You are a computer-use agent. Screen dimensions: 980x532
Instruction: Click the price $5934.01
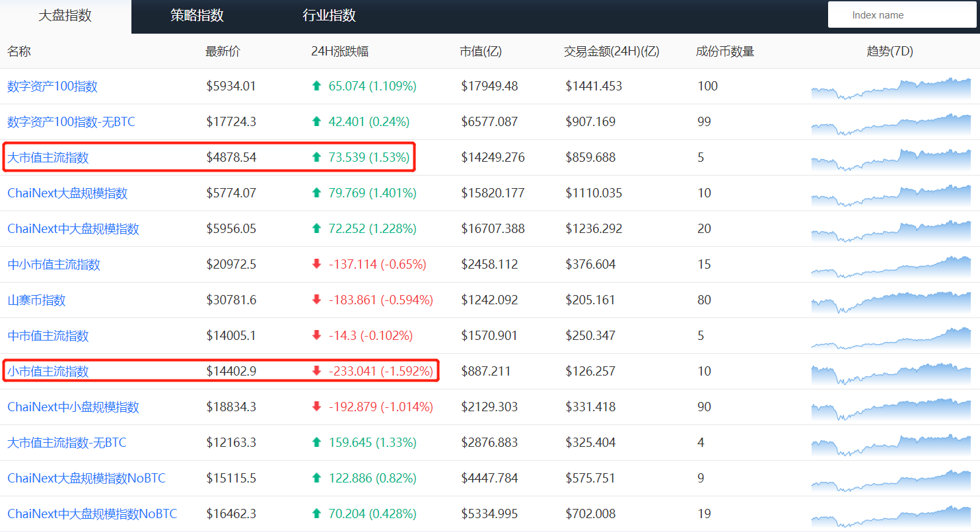click(x=231, y=86)
